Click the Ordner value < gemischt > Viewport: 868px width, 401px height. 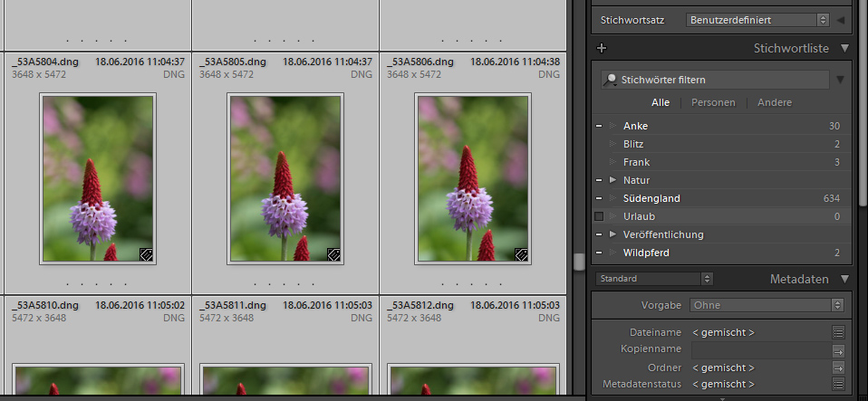pyautogui.click(x=724, y=368)
